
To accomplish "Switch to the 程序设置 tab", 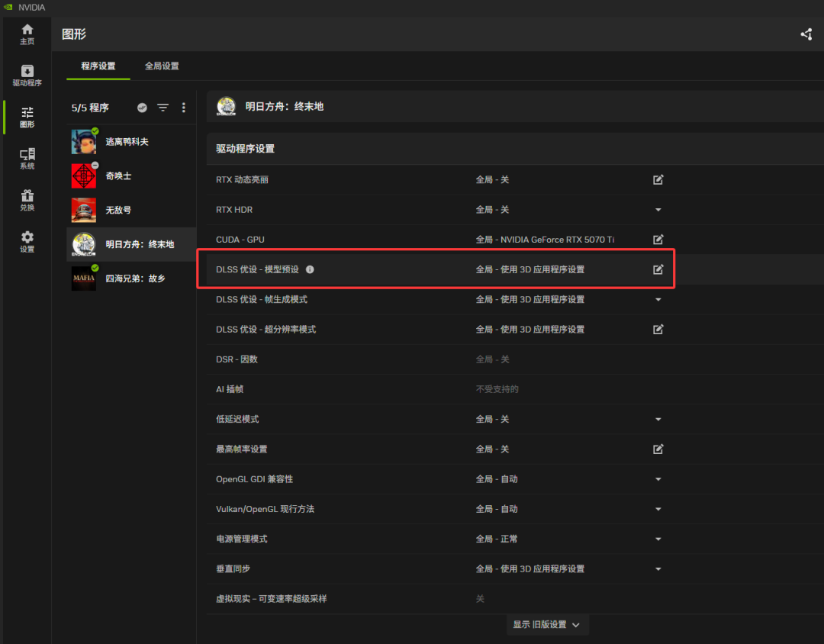I will [x=98, y=66].
